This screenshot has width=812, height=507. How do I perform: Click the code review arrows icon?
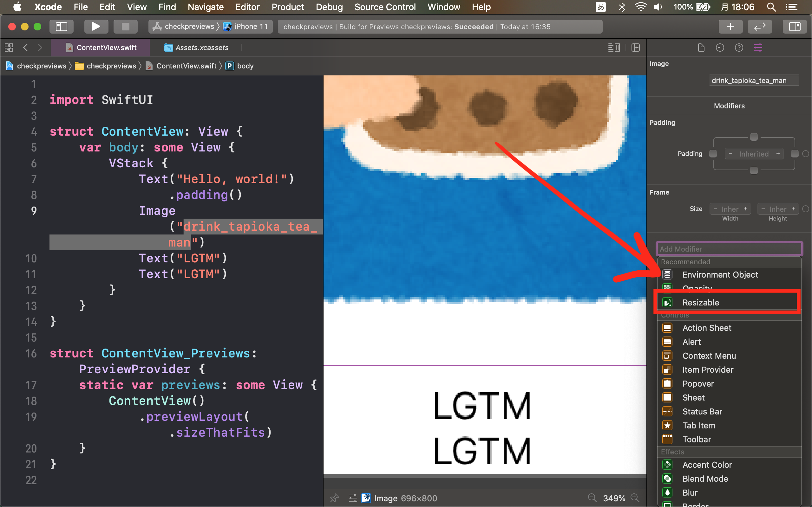click(x=759, y=27)
